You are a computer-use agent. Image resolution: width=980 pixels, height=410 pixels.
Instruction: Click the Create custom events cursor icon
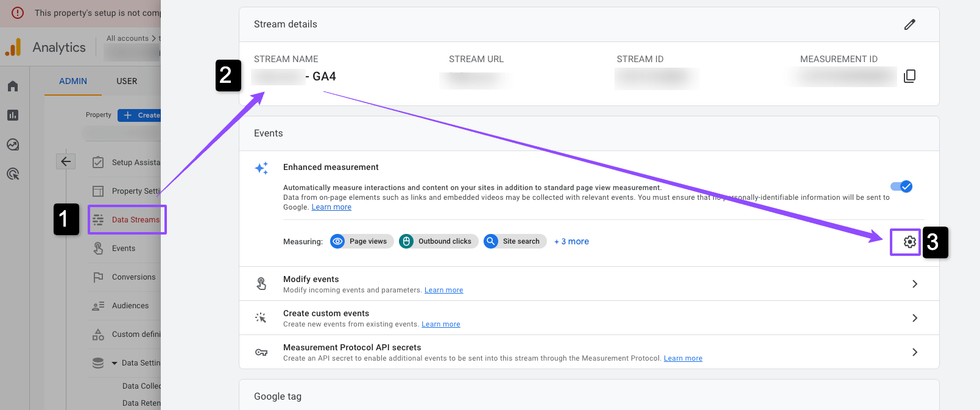click(261, 318)
